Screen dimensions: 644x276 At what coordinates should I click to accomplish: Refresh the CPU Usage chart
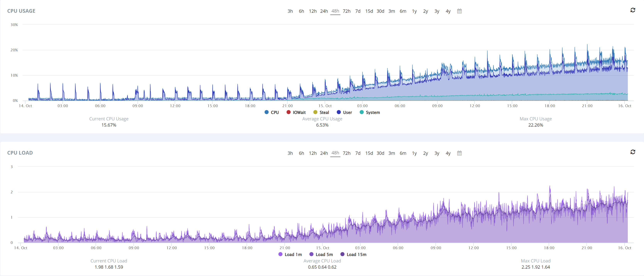point(632,10)
